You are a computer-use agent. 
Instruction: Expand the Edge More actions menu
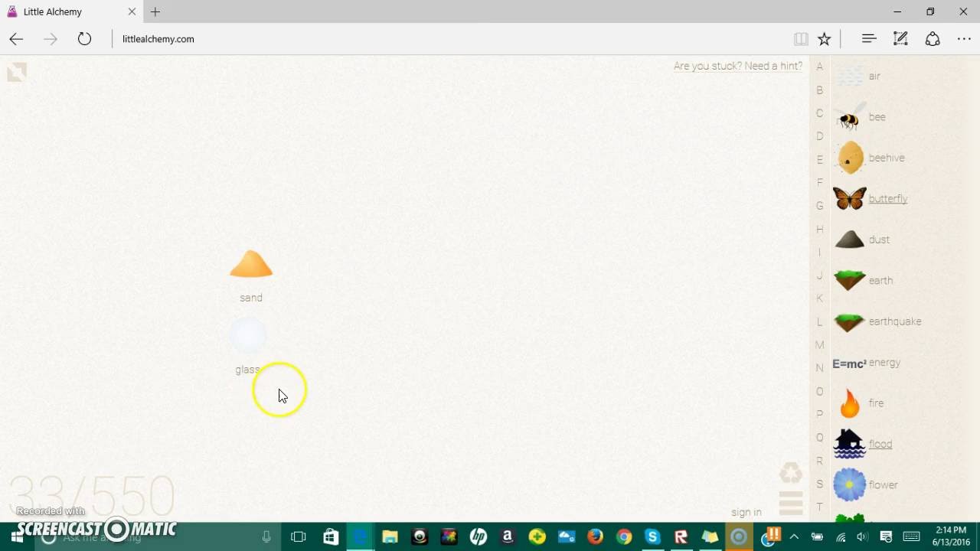[x=964, y=39]
